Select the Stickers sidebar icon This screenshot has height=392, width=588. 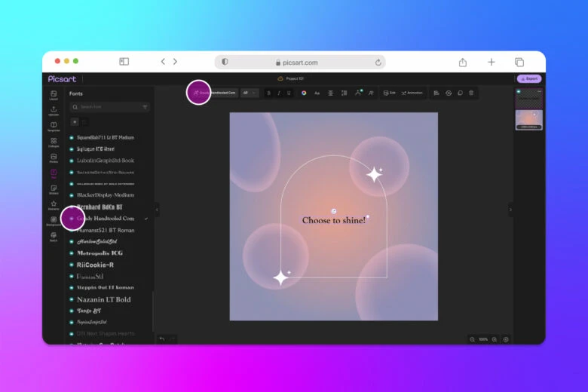click(x=54, y=189)
